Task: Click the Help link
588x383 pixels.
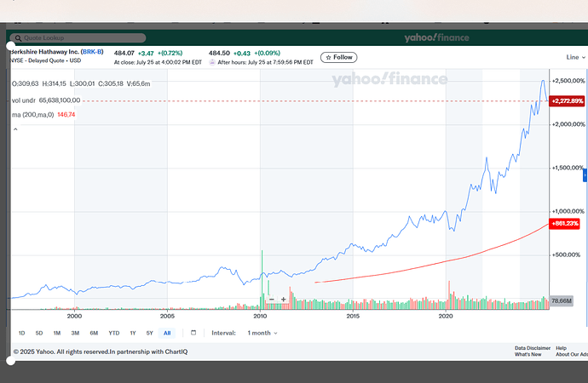Action: click(x=561, y=348)
